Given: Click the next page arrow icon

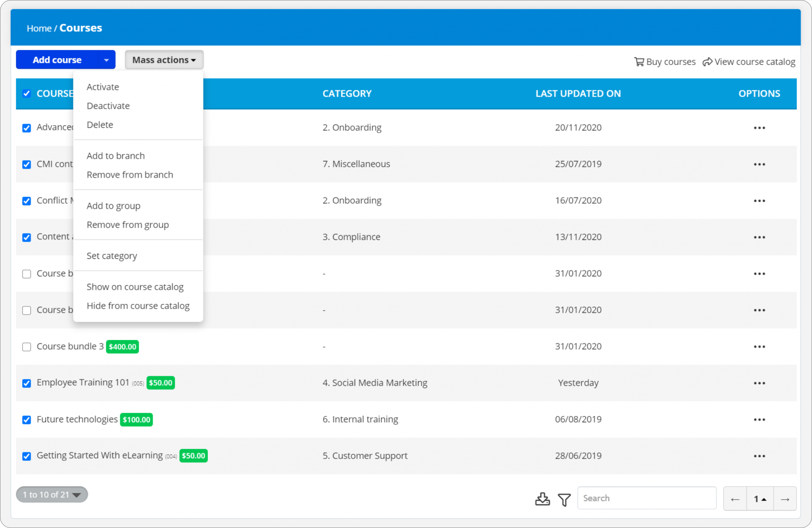Looking at the screenshot, I should click(x=785, y=499).
